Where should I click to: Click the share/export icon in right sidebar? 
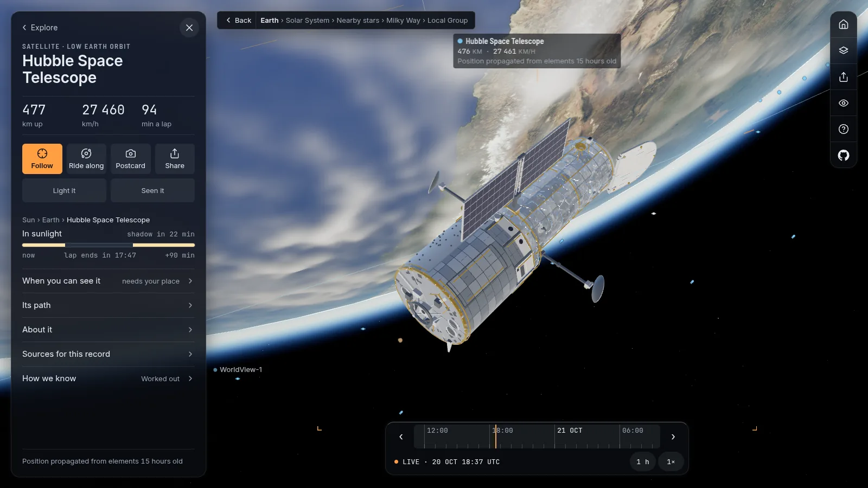click(x=843, y=76)
